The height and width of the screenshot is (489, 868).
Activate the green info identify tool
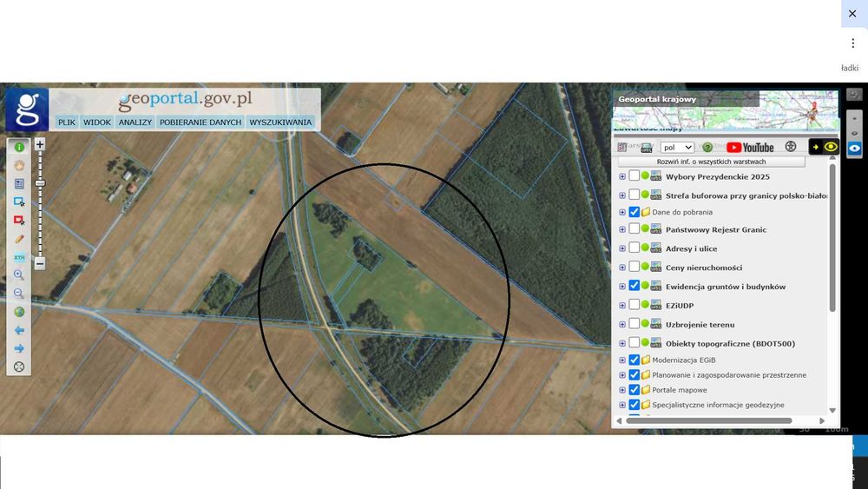[19, 148]
